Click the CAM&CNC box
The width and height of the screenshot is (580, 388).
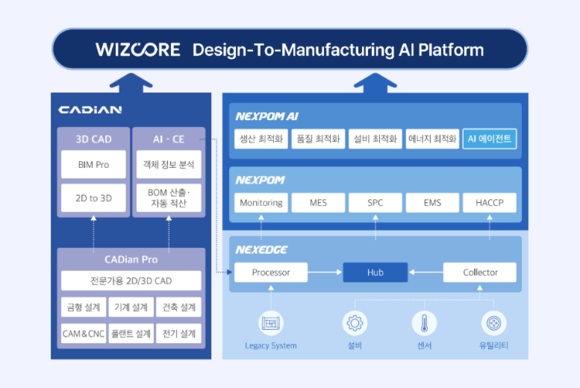[x=84, y=334]
